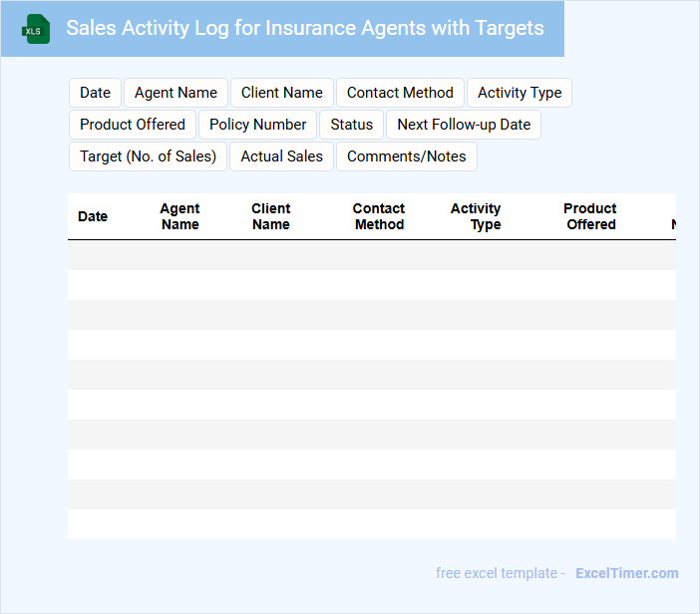Click the Client Name tag
Screen dimensions: 700x614
[281, 93]
